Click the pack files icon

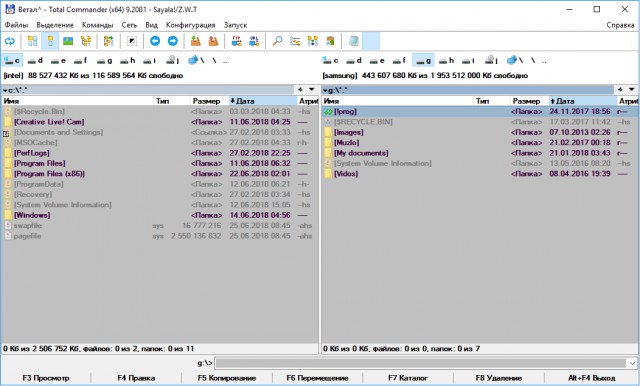pyautogui.click(x=196, y=41)
